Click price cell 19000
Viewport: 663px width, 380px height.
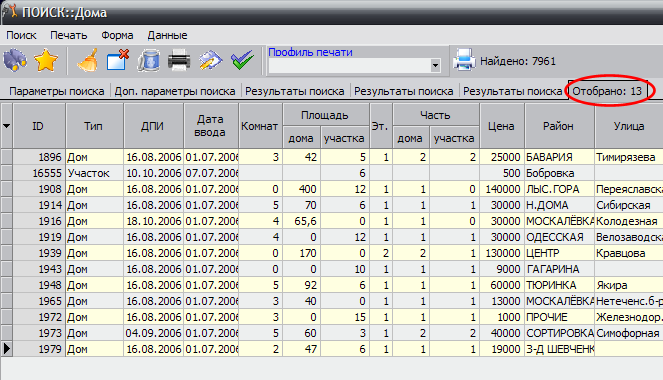coord(502,349)
